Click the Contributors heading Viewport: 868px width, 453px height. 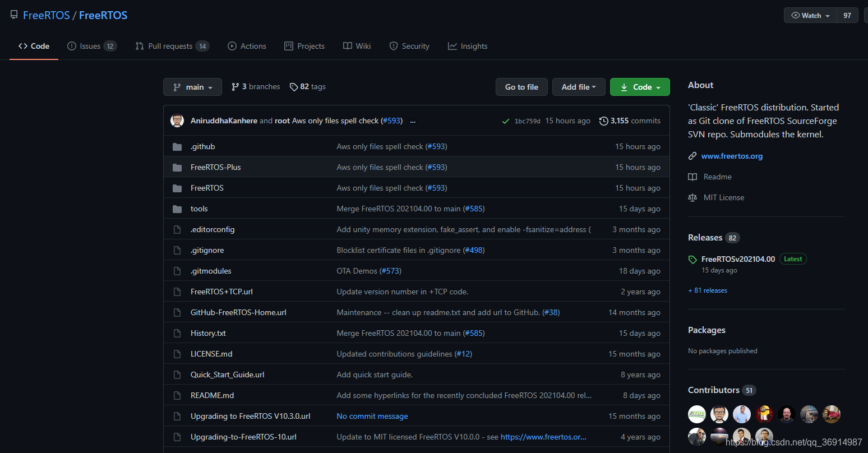pos(714,390)
